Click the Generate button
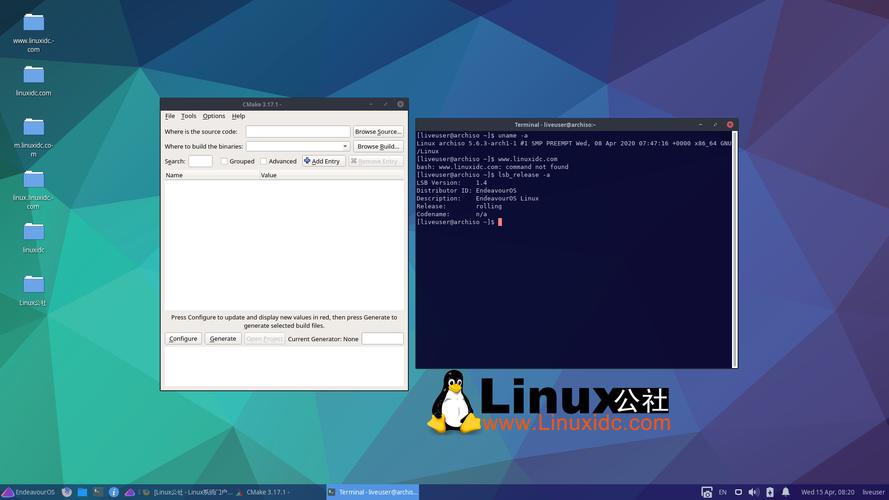889x500 pixels. pyautogui.click(x=223, y=338)
